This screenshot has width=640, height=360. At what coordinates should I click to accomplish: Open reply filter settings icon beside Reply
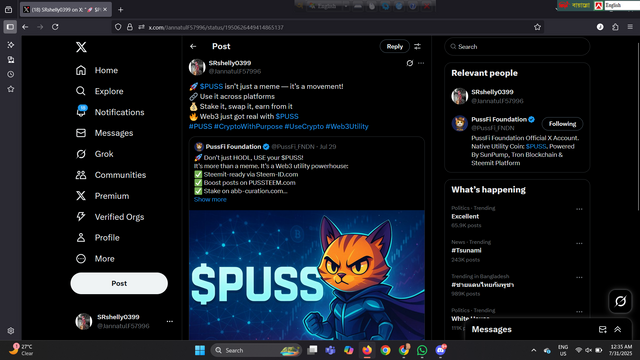pyautogui.click(x=418, y=47)
